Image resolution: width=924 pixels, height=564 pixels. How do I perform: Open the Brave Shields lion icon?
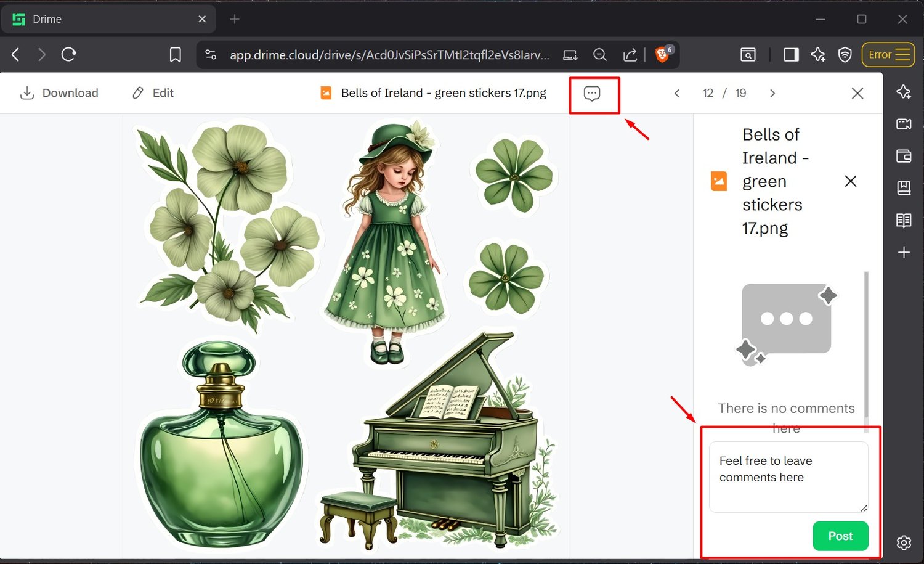[x=663, y=54]
